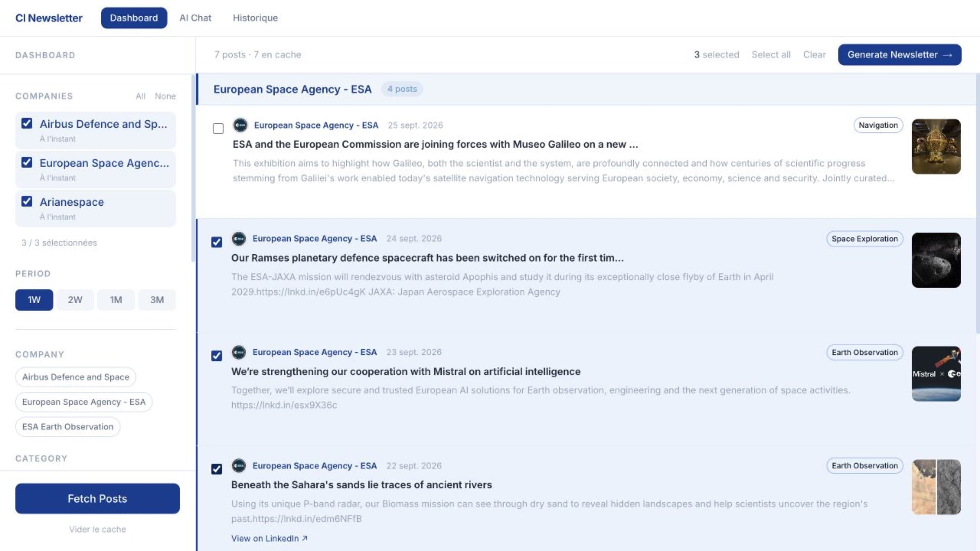Image resolution: width=980 pixels, height=551 pixels.
Task: Set period to 1W
Action: pyautogui.click(x=34, y=300)
